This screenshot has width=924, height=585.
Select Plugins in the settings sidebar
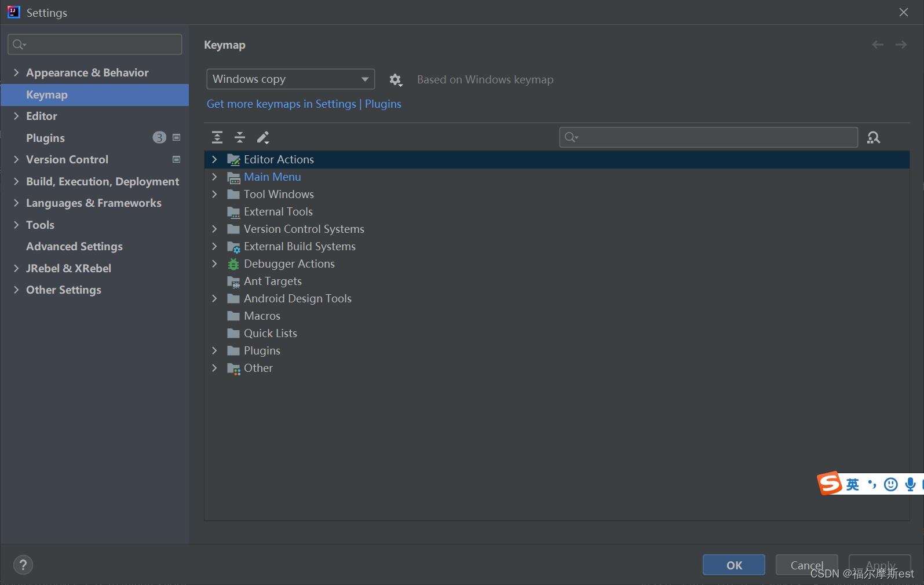[x=94, y=138]
